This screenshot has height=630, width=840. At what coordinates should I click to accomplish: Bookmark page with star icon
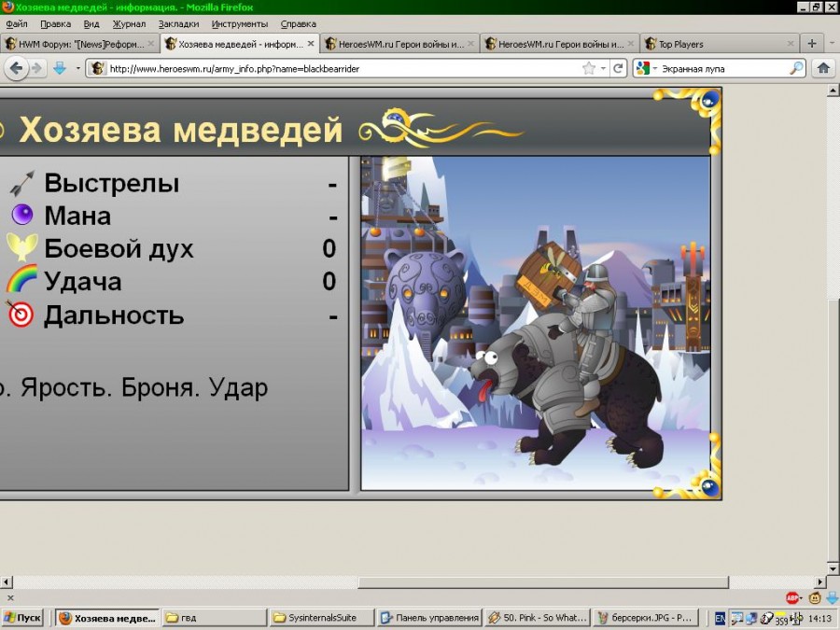coord(589,68)
